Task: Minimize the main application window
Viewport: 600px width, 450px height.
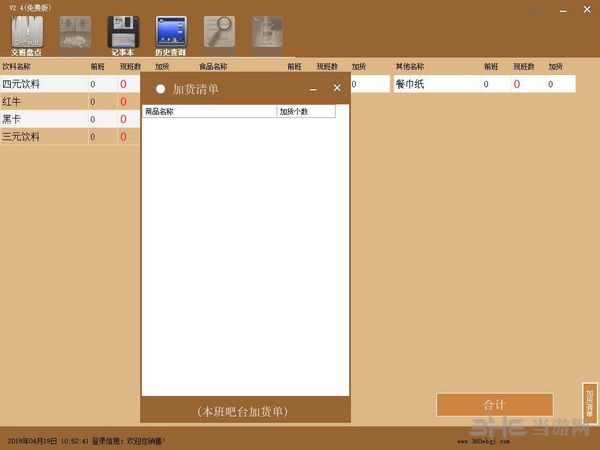Action: click(x=563, y=11)
